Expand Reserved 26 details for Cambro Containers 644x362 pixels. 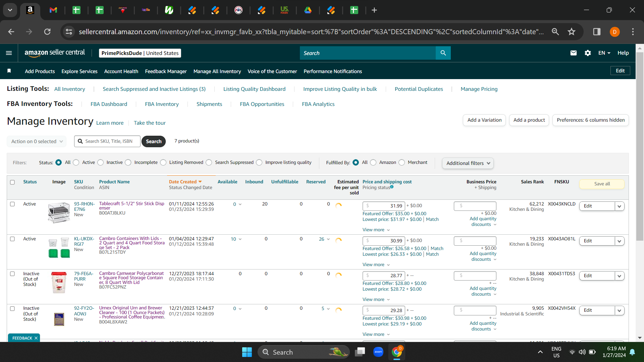tap(324, 239)
